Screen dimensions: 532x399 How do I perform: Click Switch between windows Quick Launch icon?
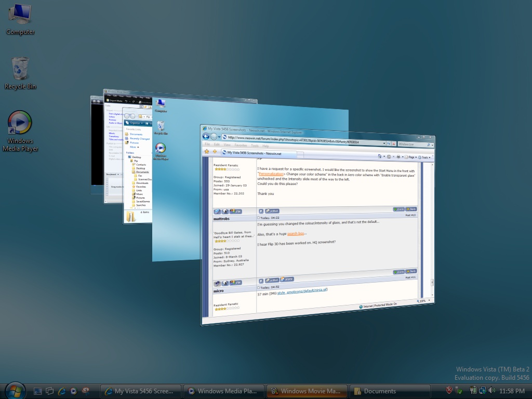[49, 391]
